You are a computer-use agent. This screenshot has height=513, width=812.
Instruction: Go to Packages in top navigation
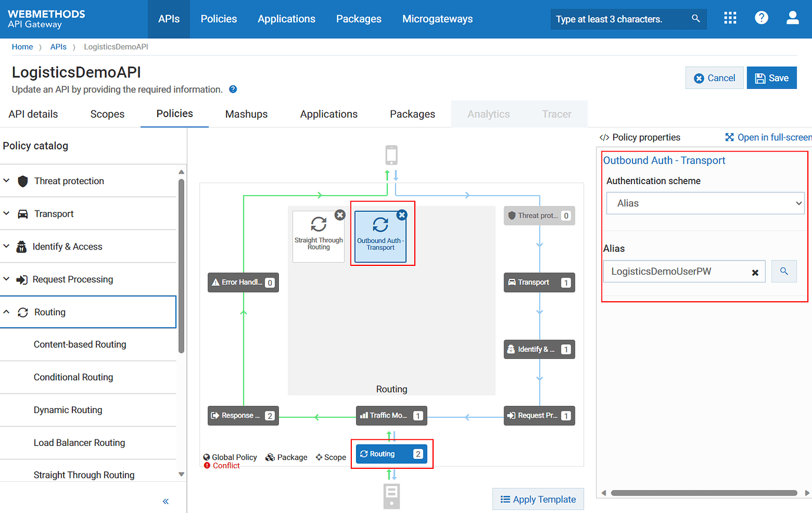click(359, 19)
